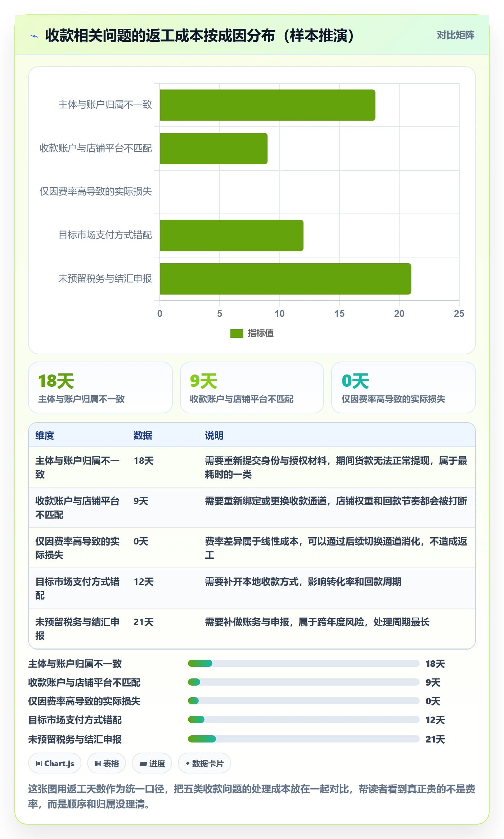Click the 主体与账户归属不一致 chart bar
Image resolution: width=504 pixels, height=839 pixels.
tap(267, 105)
